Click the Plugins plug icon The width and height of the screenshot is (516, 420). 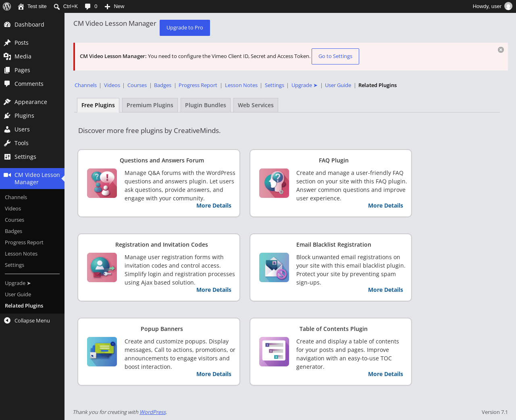pyautogui.click(x=7, y=116)
